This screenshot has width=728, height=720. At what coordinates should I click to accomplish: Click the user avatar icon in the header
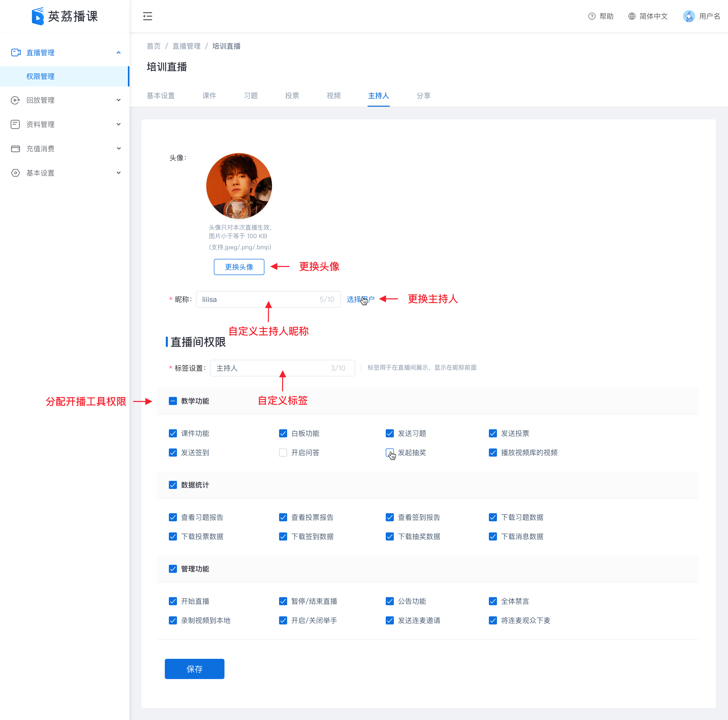coord(689,16)
